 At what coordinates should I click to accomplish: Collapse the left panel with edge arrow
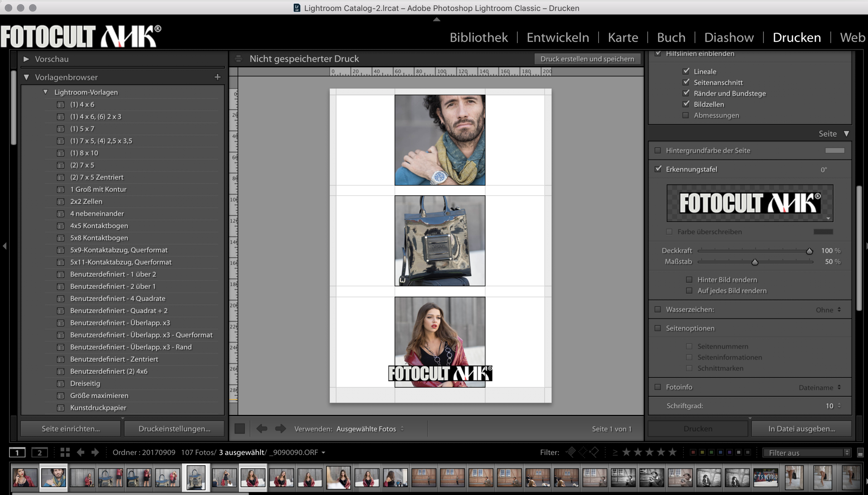[x=5, y=246]
